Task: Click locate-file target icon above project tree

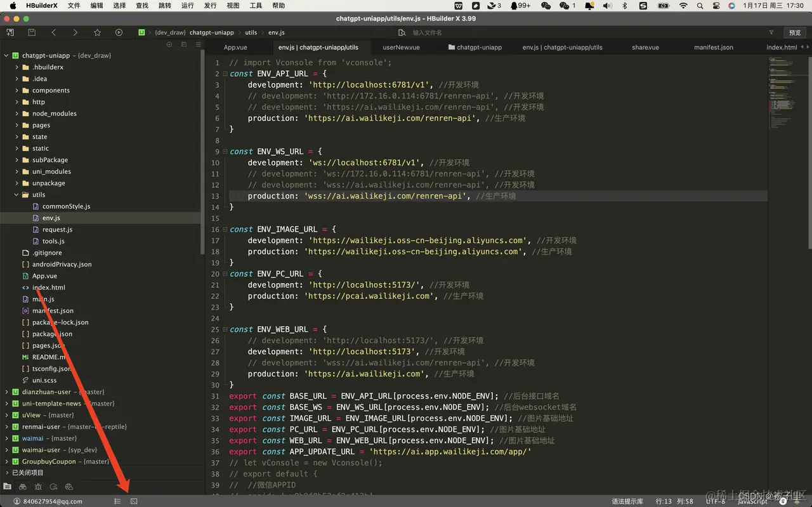Action: [169, 44]
